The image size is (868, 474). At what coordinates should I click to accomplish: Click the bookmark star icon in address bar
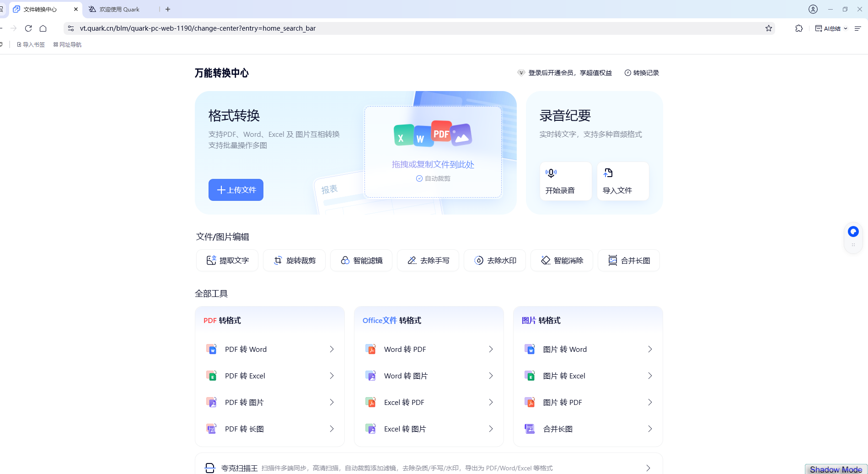(769, 28)
